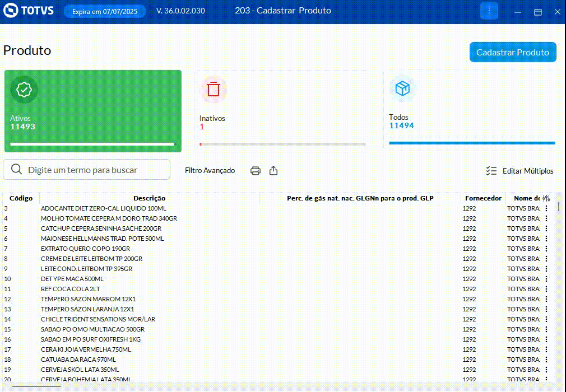Click the search magnifier icon
The height and width of the screenshot is (392, 566).
click(x=17, y=169)
